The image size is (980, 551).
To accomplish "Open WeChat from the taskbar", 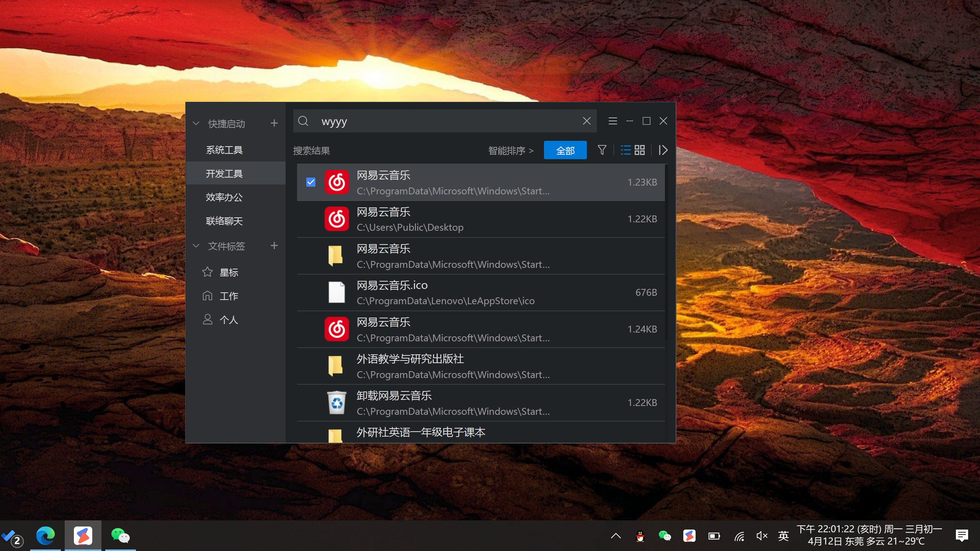I will 120,535.
